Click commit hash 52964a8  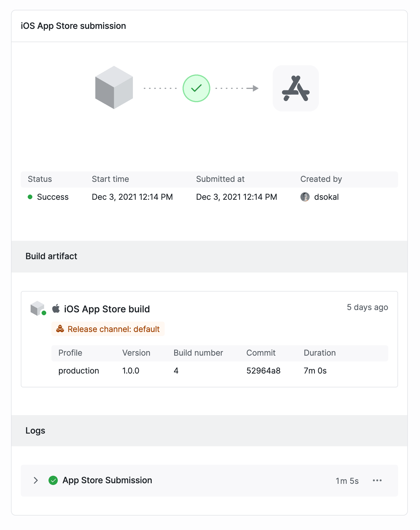point(263,371)
